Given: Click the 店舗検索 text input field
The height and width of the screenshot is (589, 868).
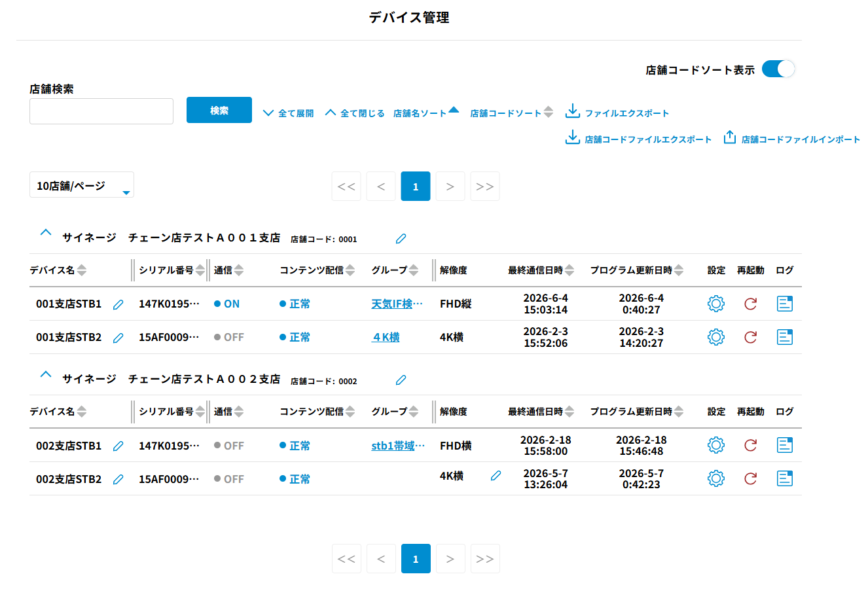Looking at the screenshot, I should tap(101, 111).
